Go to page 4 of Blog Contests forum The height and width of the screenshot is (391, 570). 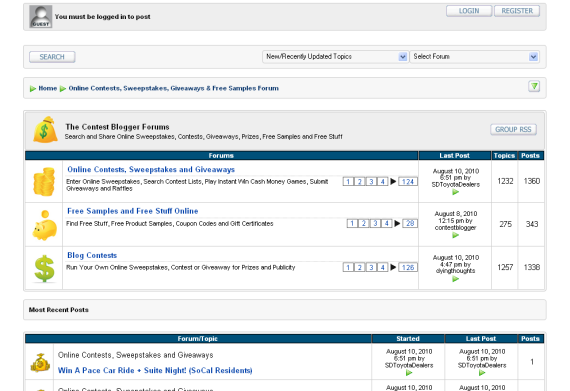point(382,267)
